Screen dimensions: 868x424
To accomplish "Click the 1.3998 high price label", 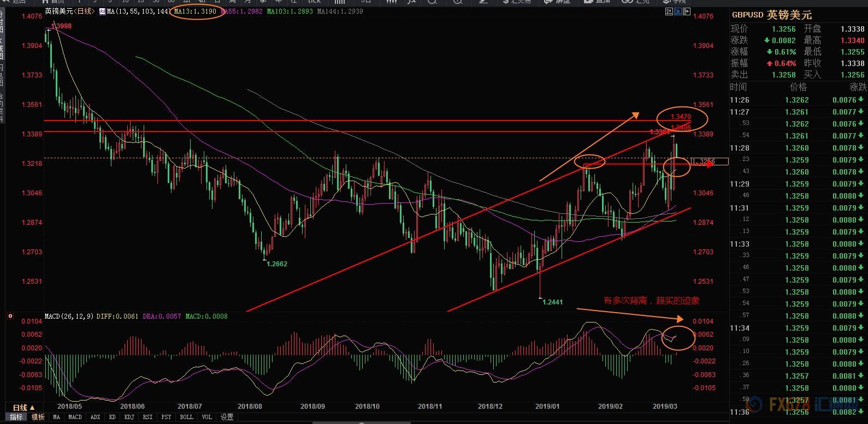I will point(61,26).
